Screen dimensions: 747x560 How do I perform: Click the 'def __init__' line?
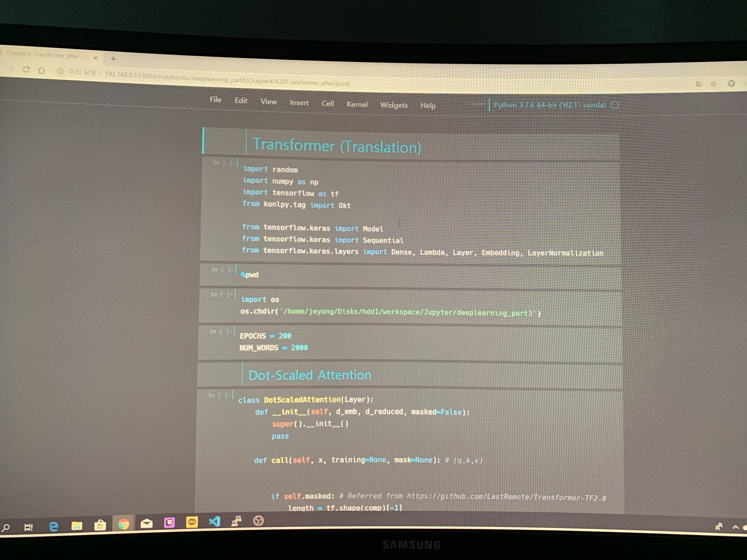click(362, 412)
